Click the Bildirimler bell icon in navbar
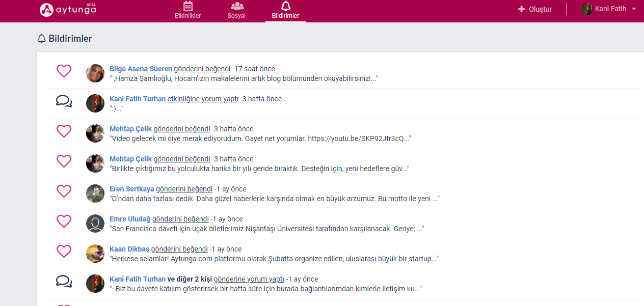This screenshot has width=644, height=306. (286, 6)
